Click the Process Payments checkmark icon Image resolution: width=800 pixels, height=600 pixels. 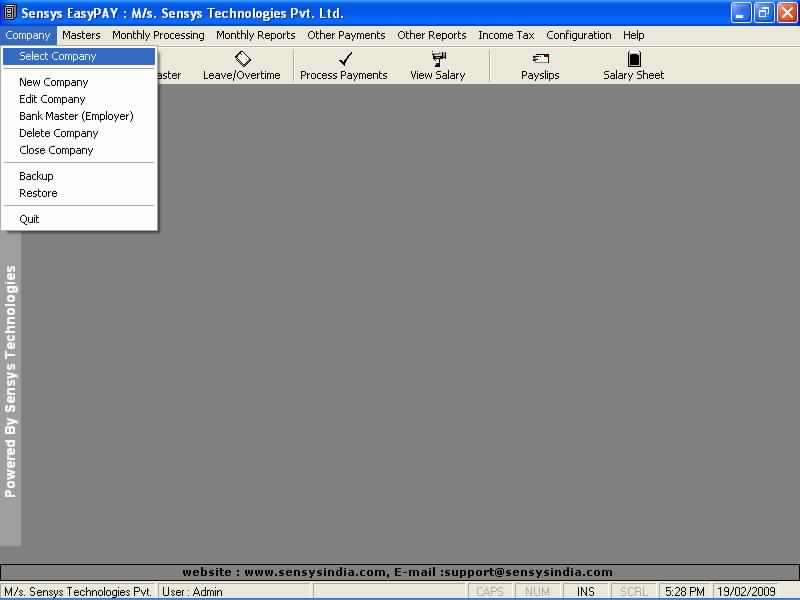click(345, 59)
